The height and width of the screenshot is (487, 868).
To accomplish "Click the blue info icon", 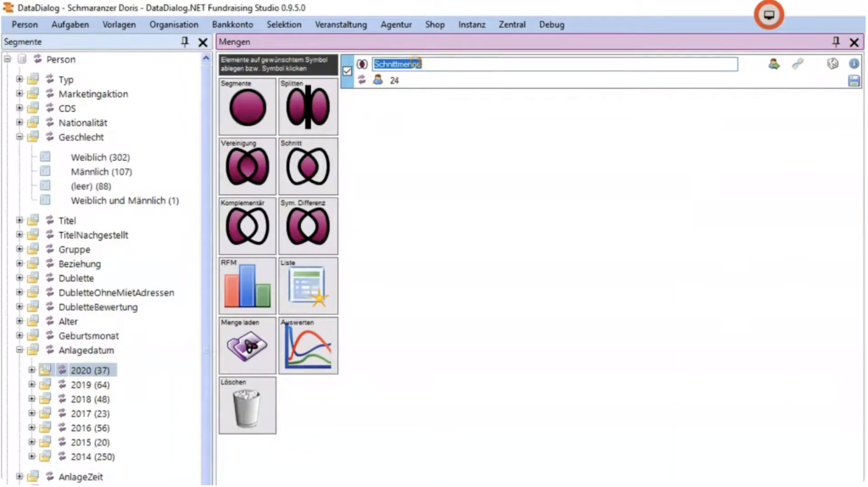I will [x=854, y=64].
